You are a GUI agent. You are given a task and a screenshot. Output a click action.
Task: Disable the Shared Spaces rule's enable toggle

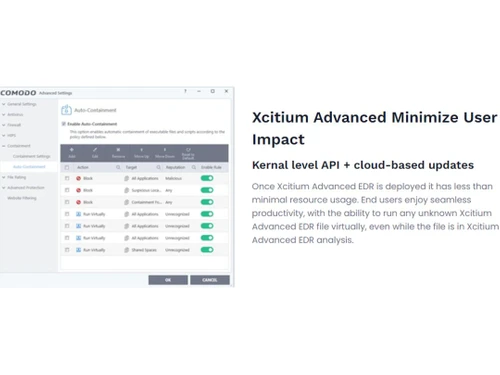click(207, 250)
